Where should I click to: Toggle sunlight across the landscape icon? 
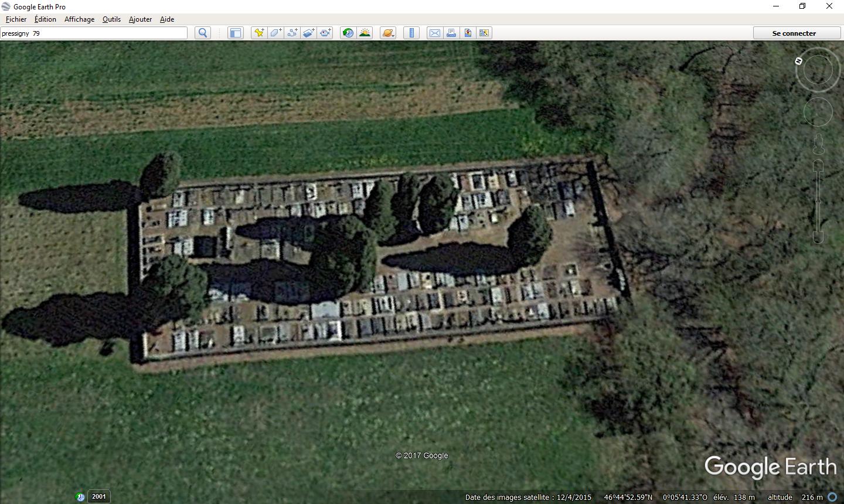[x=365, y=33]
